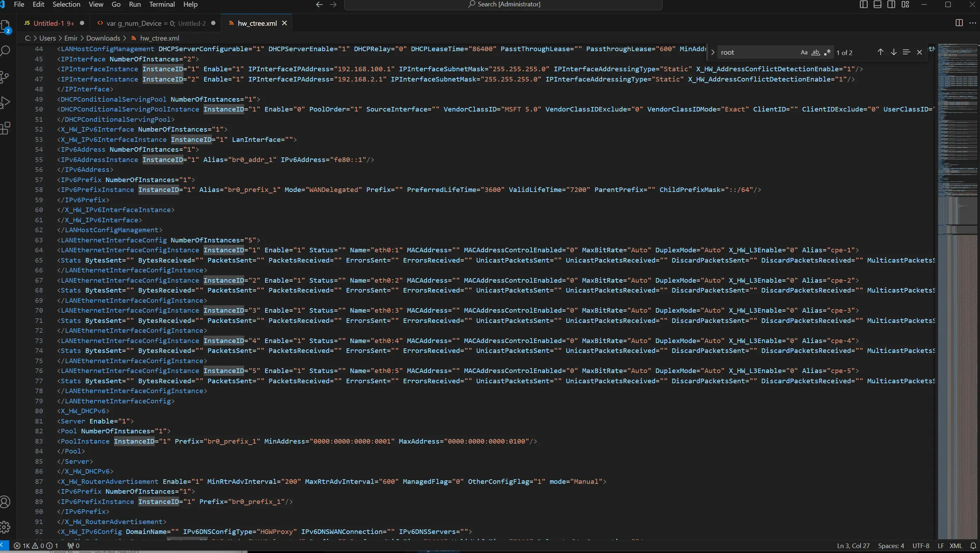Open the Run and Debug view
This screenshot has width=980, height=553.
pos(5,102)
